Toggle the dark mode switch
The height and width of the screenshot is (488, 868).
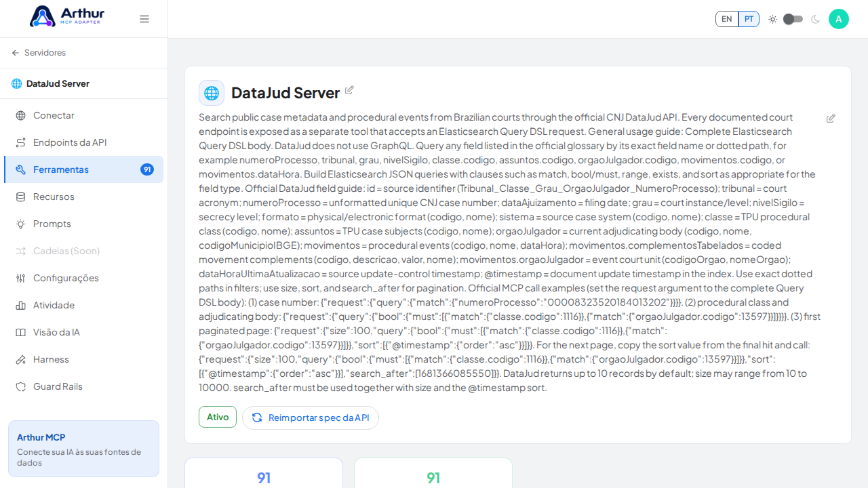(x=793, y=19)
